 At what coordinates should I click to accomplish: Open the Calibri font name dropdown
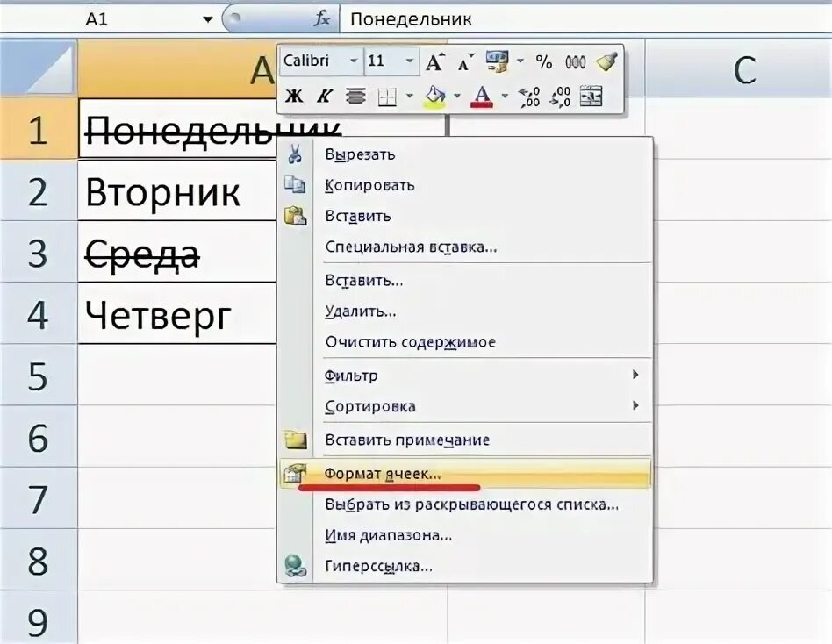point(354,61)
